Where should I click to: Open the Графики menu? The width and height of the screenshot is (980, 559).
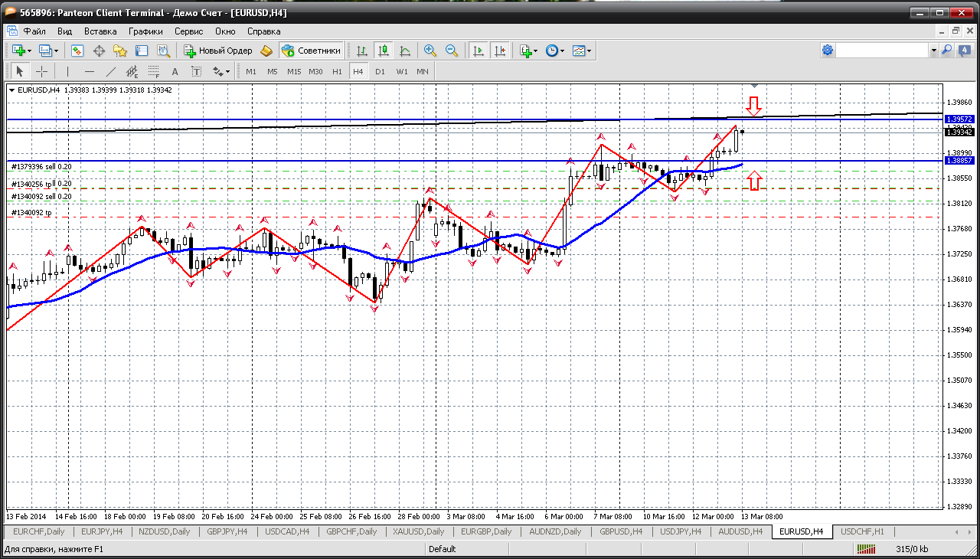pyautogui.click(x=145, y=31)
